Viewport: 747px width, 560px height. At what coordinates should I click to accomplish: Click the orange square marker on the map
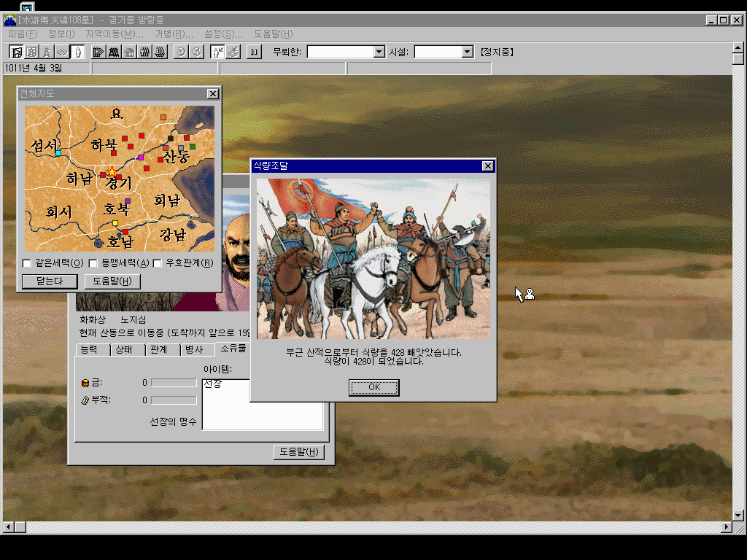coord(163,117)
